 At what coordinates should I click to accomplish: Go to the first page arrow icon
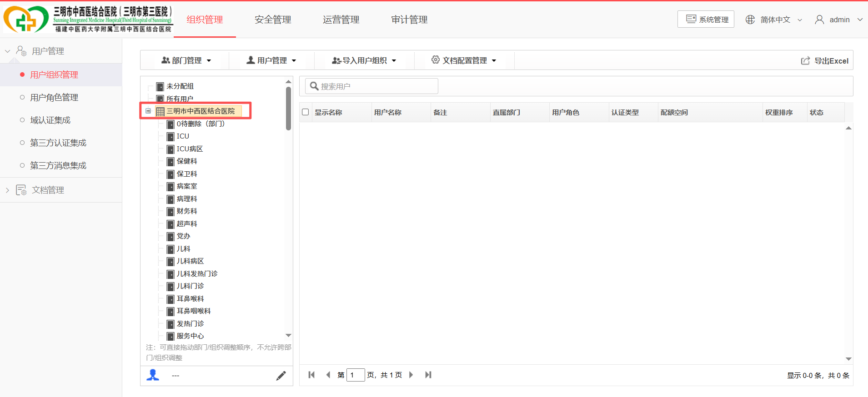[311, 375]
